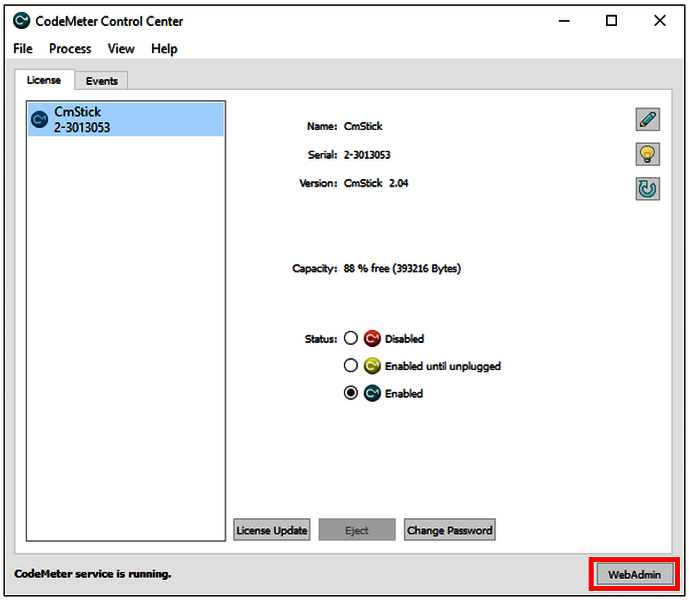The image size is (689, 600).
Task: Click the red Disabled status icon
Action: pyautogui.click(x=372, y=339)
